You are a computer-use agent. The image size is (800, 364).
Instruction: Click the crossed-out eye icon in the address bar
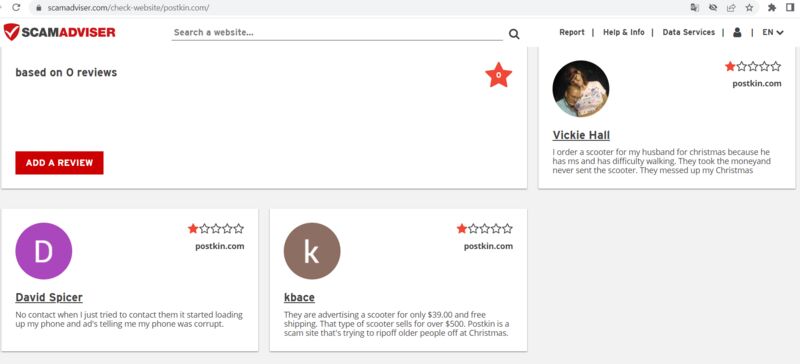[x=713, y=8]
